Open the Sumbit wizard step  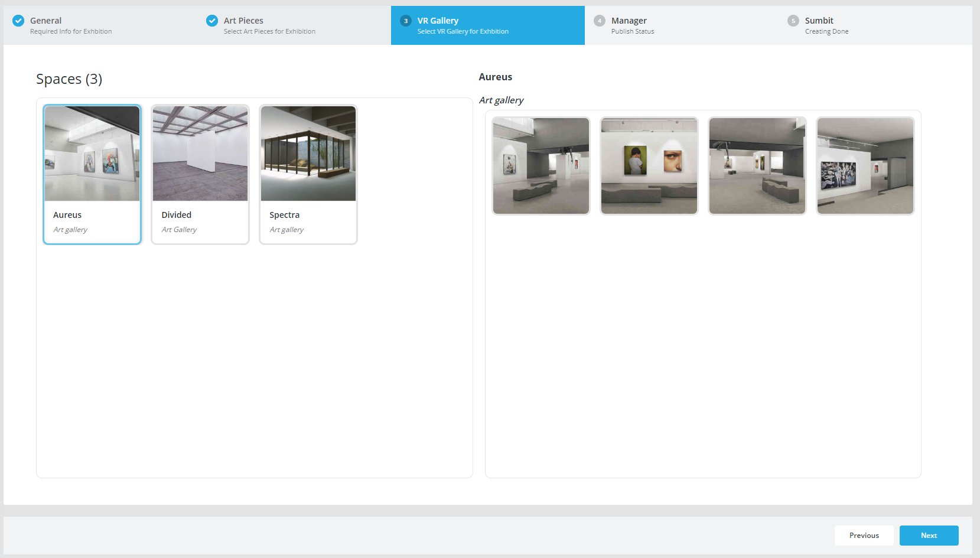click(x=875, y=25)
